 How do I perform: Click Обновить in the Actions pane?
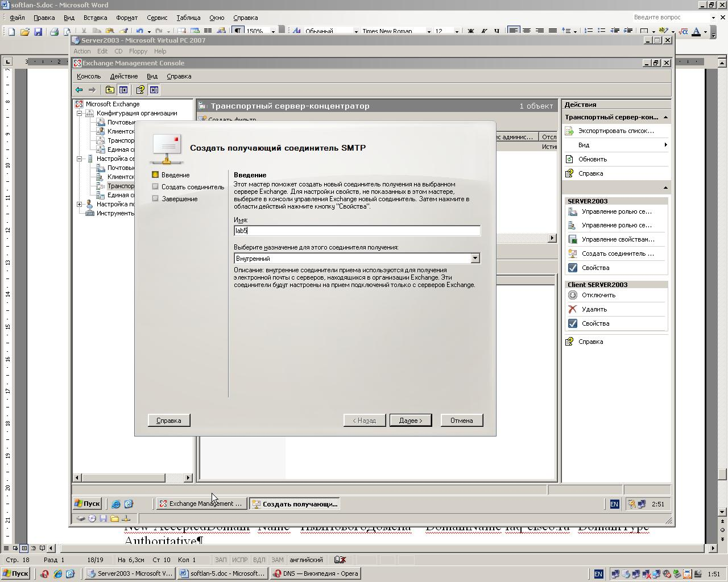[x=593, y=159]
